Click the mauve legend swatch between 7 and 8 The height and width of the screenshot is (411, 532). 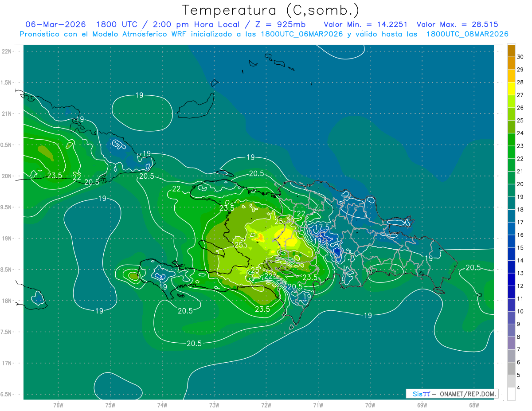click(511, 343)
